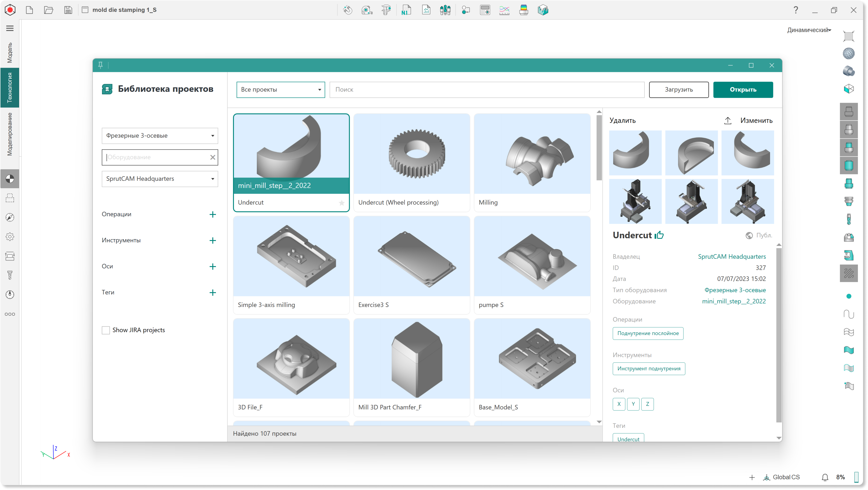Expand the Инструменты filter section
This screenshot has height=490, width=868.
click(212, 241)
